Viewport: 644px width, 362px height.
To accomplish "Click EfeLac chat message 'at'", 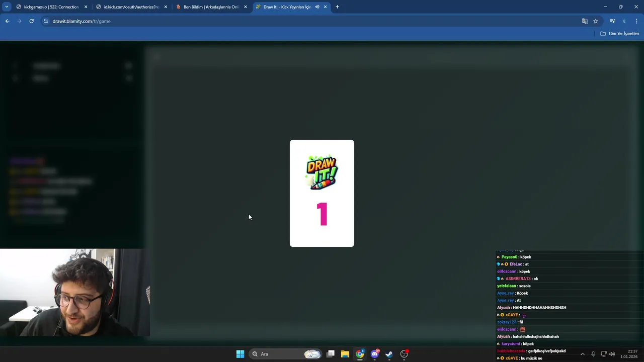I will (x=513, y=264).
